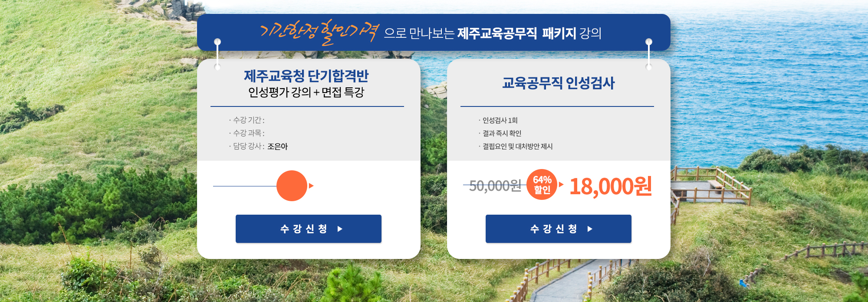Image resolution: width=868 pixels, height=302 pixels.
Task: Click the 인성평가 강의 + 면접 특강 subtitle
Action: pyautogui.click(x=308, y=92)
